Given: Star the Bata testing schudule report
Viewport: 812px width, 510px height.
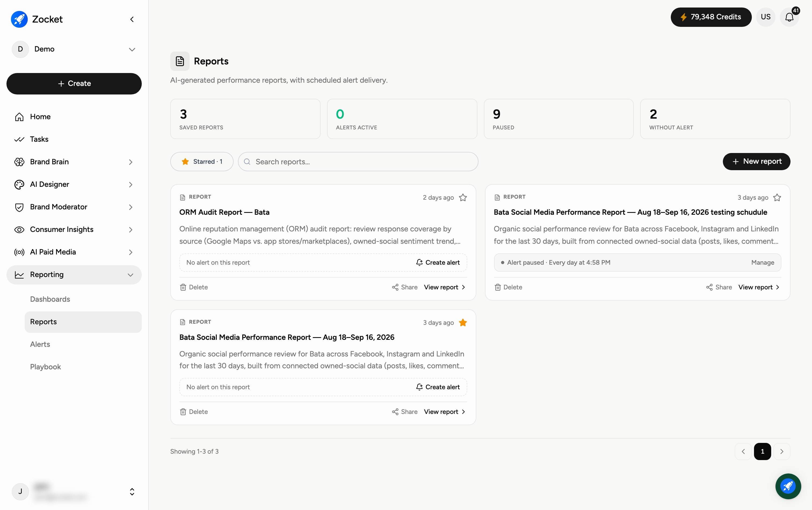Looking at the screenshot, I should (x=777, y=198).
